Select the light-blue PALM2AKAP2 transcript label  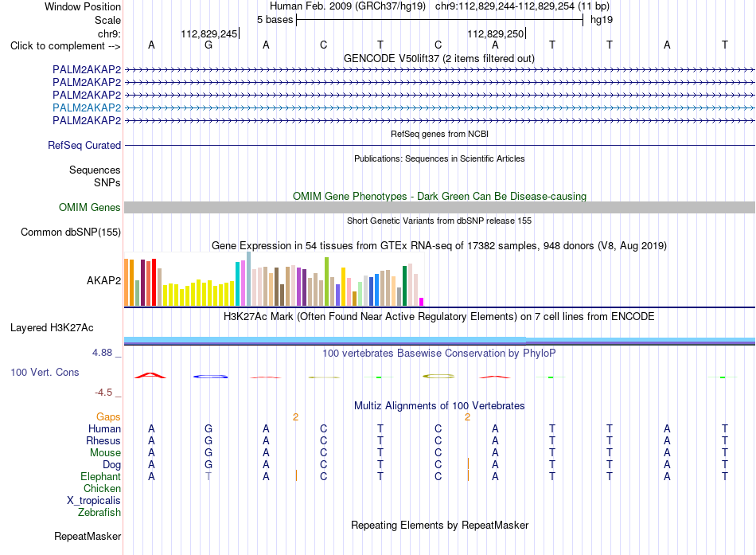(x=87, y=107)
